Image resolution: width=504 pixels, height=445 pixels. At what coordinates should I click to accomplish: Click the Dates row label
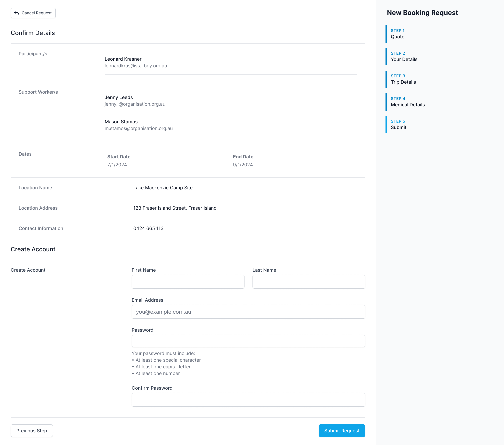pyautogui.click(x=25, y=154)
